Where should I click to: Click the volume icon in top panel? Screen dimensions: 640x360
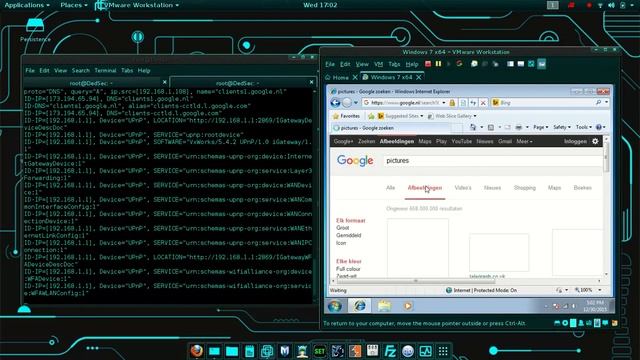point(611,5)
